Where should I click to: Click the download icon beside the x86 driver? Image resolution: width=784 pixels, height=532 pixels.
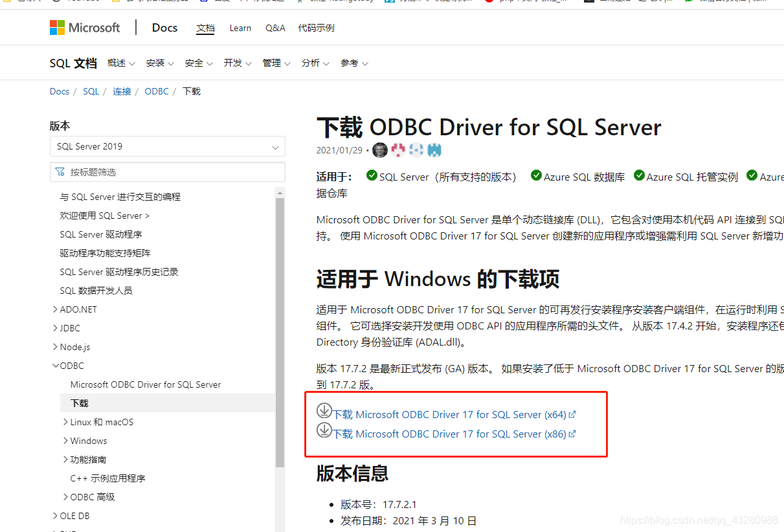tap(324, 430)
